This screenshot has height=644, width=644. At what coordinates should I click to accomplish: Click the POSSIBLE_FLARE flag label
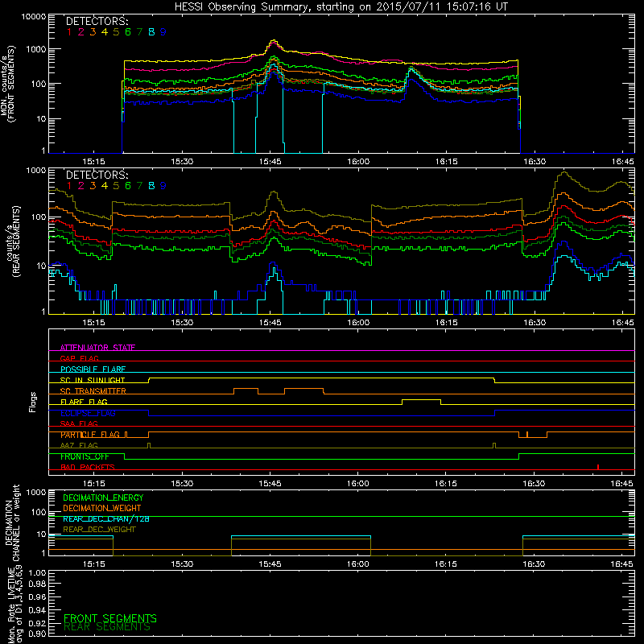tap(93, 369)
